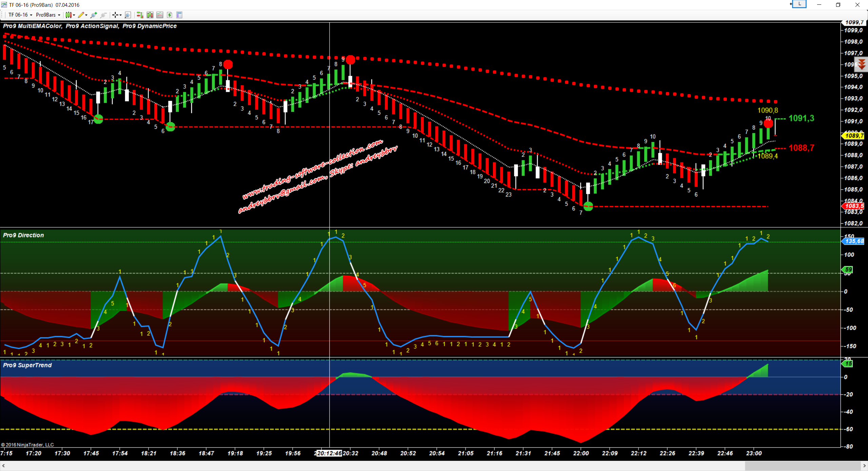Click the zoom out magnifier icon
The height and width of the screenshot is (471, 868).
(x=103, y=15)
